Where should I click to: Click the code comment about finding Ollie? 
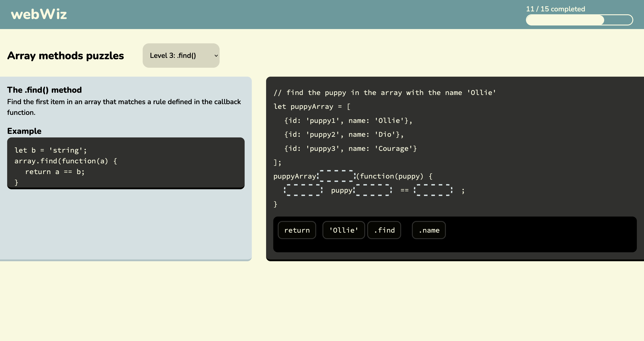click(x=385, y=93)
